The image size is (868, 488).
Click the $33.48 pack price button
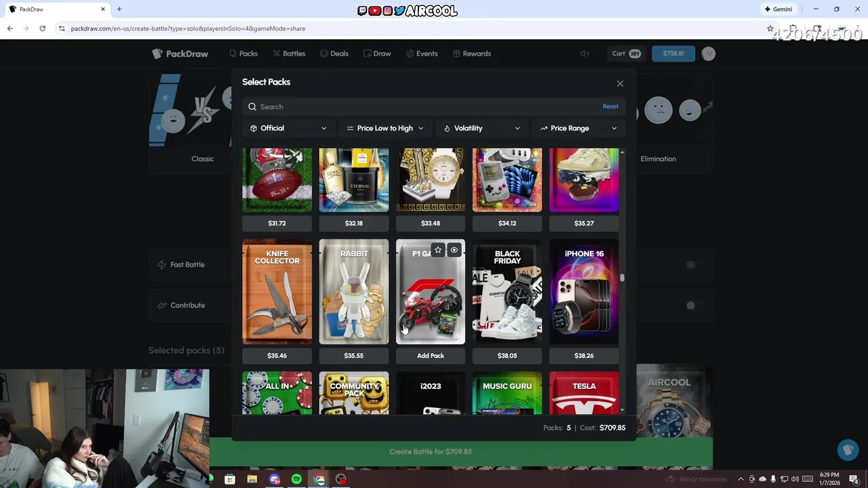point(431,223)
